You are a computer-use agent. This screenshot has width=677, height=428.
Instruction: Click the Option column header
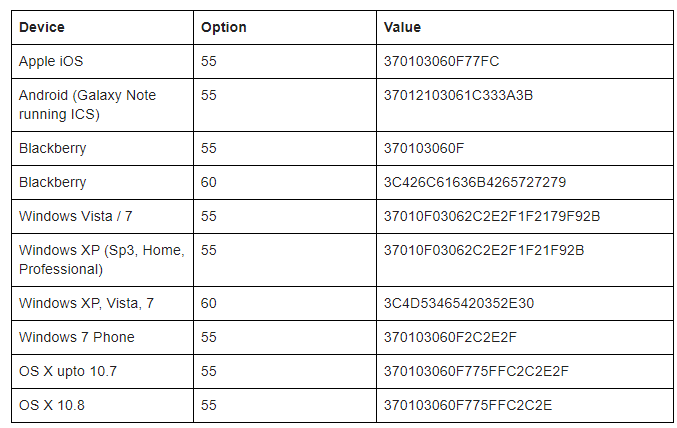tap(223, 28)
